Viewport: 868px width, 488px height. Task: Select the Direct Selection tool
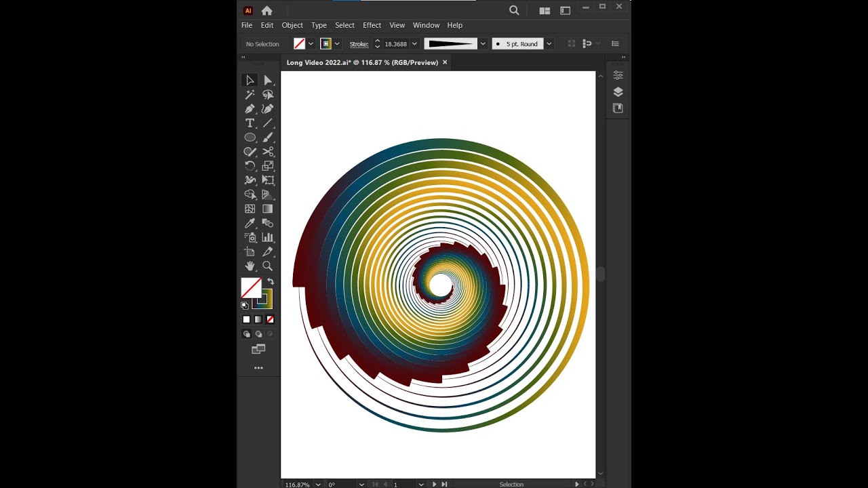click(268, 80)
